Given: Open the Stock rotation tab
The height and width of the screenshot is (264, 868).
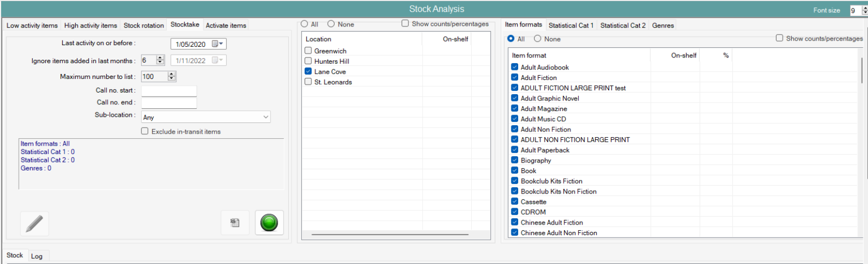Looking at the screenshot, I should coord(144,25).
